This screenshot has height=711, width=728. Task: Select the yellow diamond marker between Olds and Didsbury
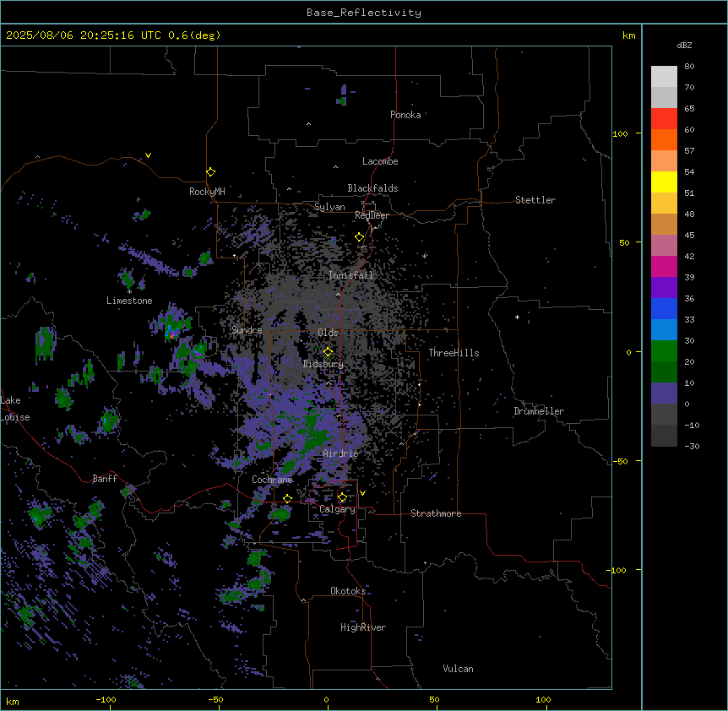(x=329, y=352)
